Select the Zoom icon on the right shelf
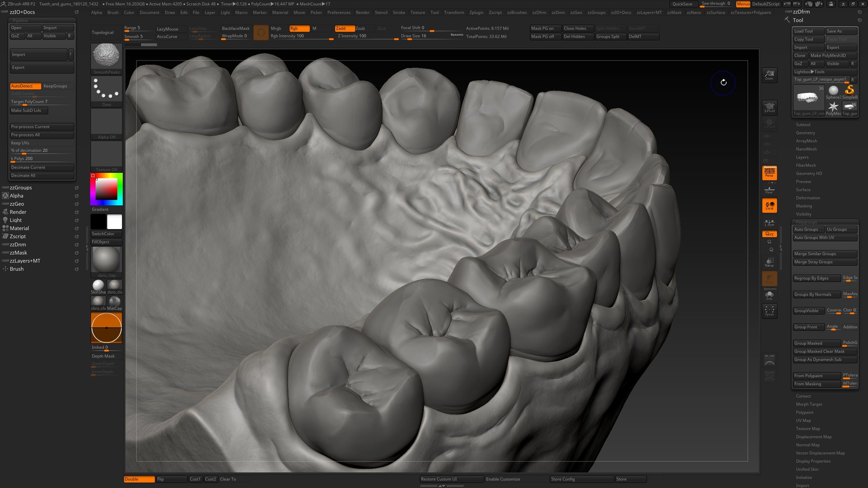The height and width of the screenshot is (488, 868). point(769,75)
